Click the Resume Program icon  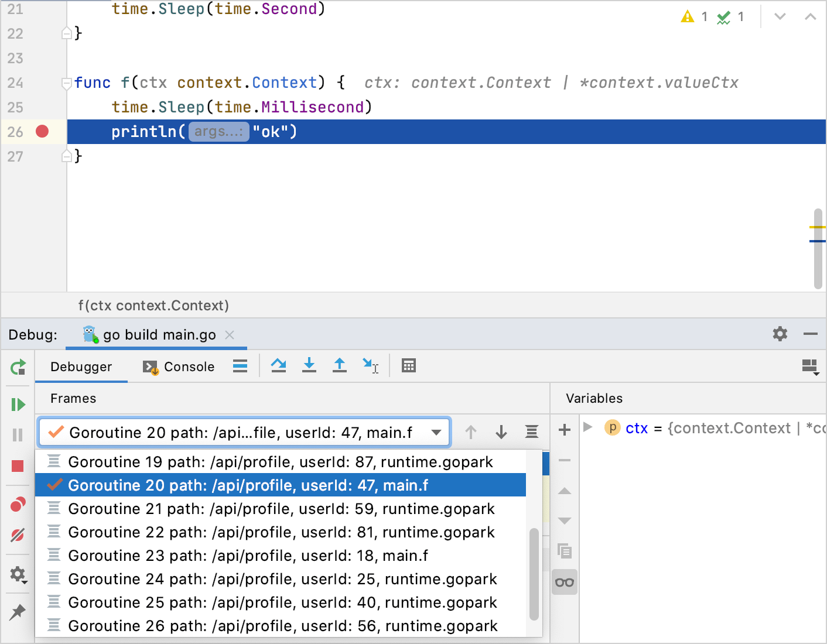point(18,404)
